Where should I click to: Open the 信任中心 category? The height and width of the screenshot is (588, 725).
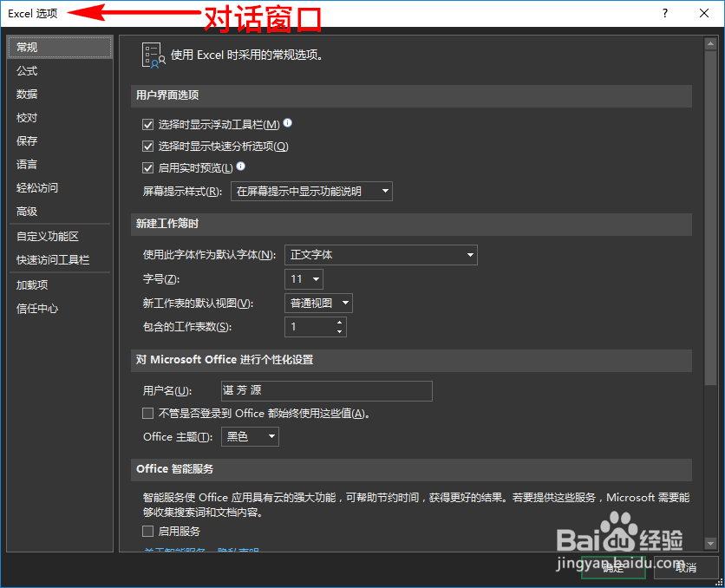tap(60, 309)
